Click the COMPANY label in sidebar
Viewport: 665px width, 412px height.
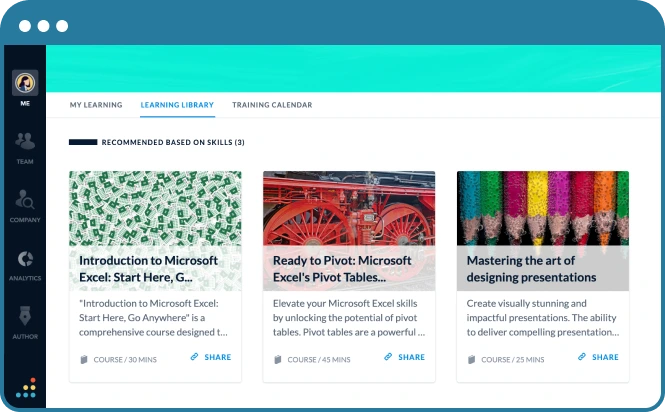tap(25, 220)
